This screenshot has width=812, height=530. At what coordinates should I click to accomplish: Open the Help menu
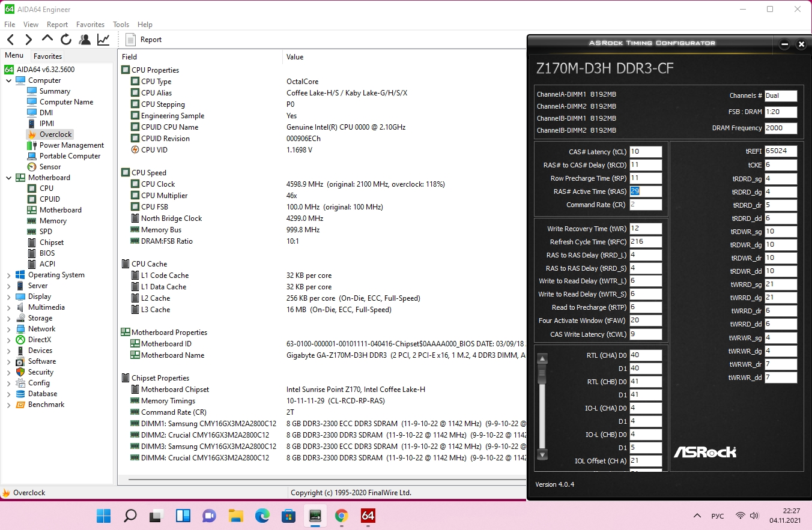[x=145, y=25]
